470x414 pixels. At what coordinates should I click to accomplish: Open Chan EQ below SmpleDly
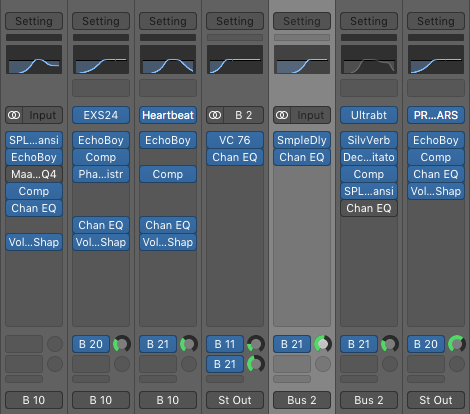(x=302, y=157)
